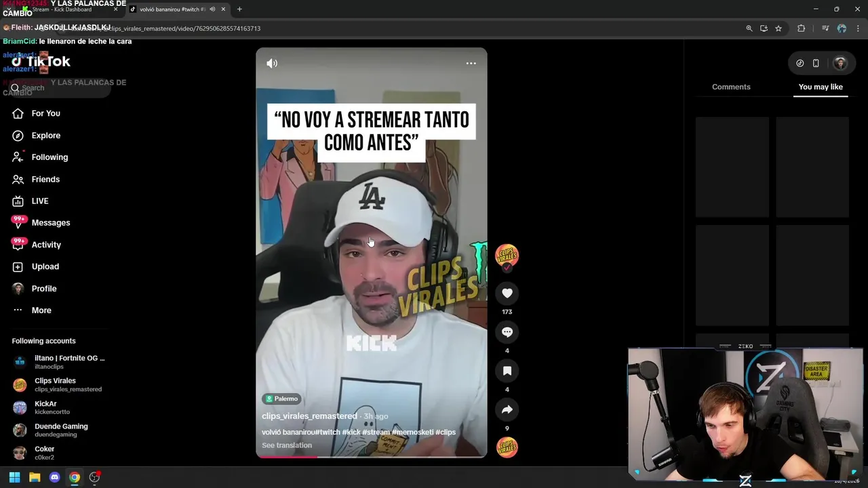Open the first You may like thumbnail
The image size is (868, 488).
732,167
